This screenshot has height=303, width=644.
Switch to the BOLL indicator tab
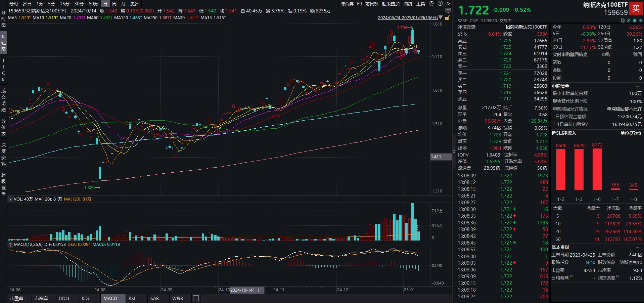64,298
